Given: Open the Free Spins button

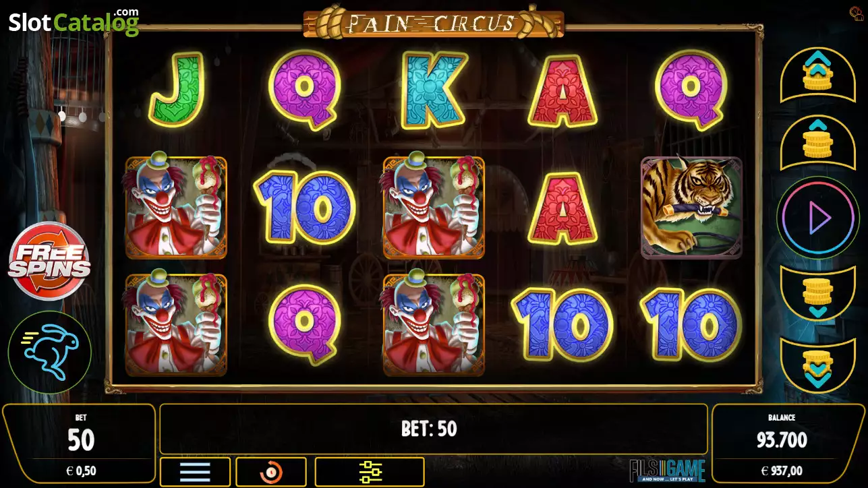Looking at the screenshot, I should (x=49, y=260).
